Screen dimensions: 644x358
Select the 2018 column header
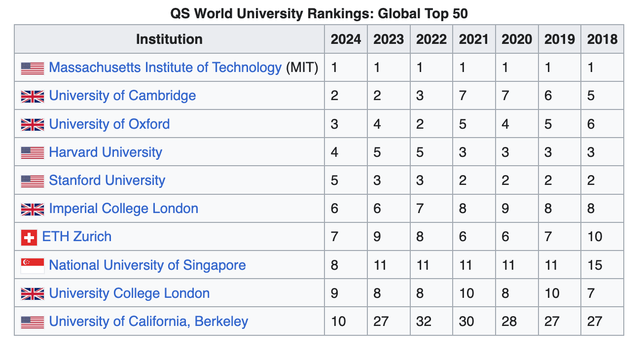[602, 39]
